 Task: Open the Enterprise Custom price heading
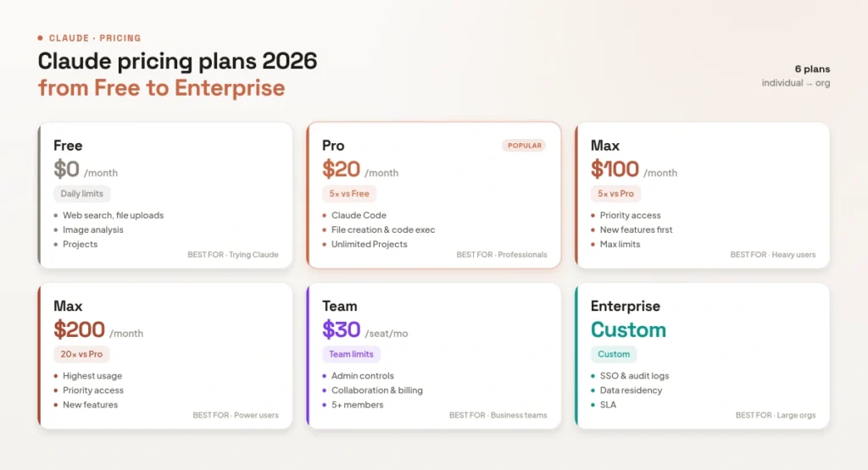(628, 330)
